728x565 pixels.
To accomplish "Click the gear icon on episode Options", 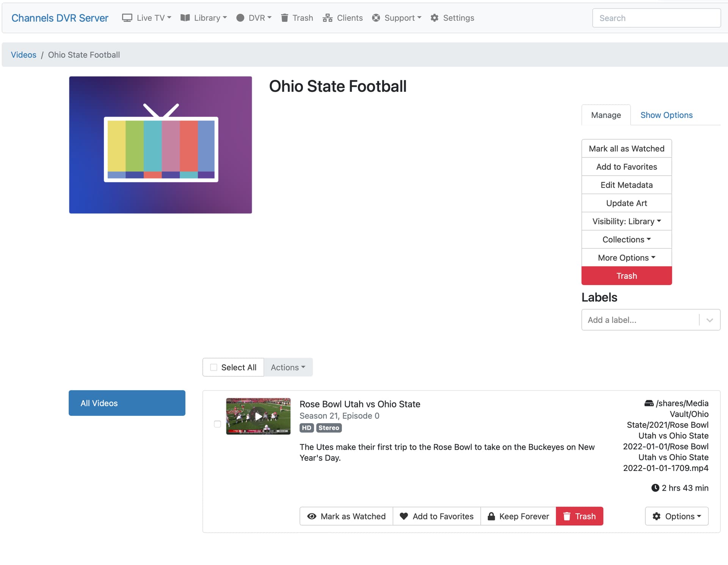I will tap(656, 516).
